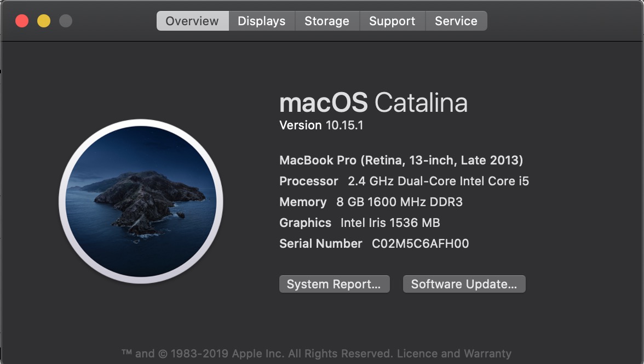The width and height of the screenshot is (644, 364).
Task: Open System Report
Action: point(334,284)
